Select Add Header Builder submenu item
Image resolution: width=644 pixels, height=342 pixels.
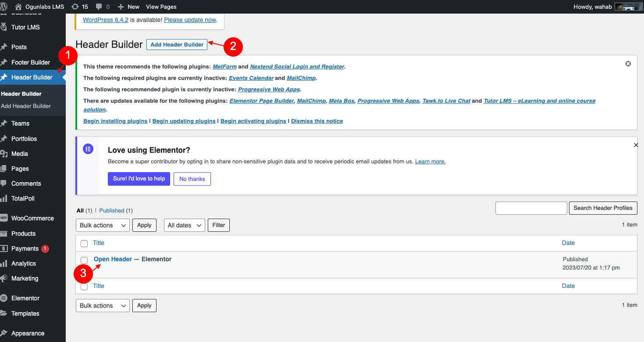(x=26, y=106)
